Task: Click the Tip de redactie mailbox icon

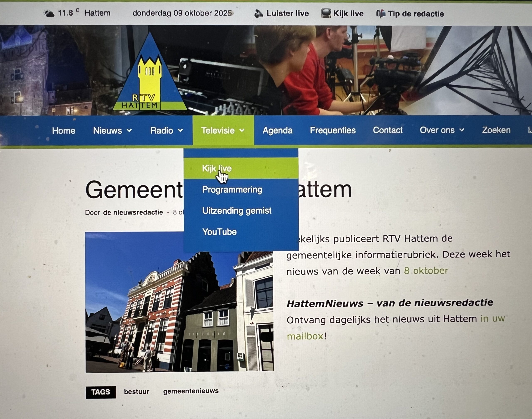Action: point(381,14)
